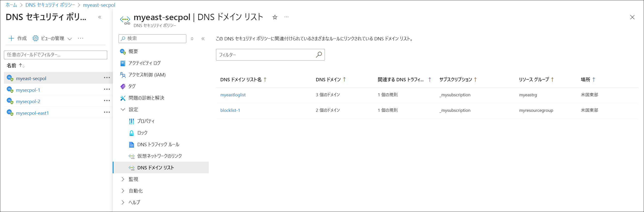The height and width of the screenshot is (212, 644).
Task: Select the myeast-secpol policy in the list
Action: click(31, 78)
